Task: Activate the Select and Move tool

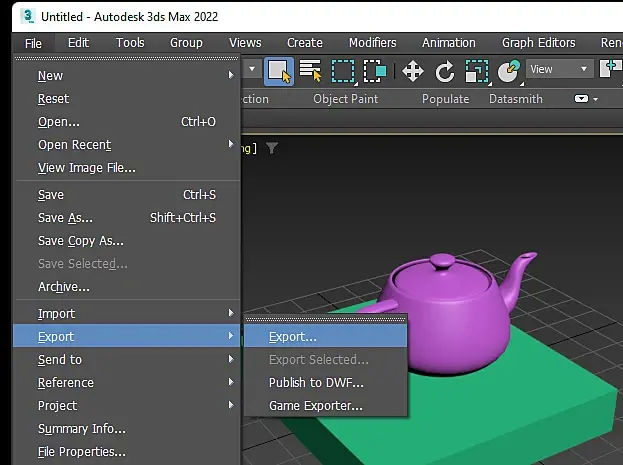Action: pos(413,72)
